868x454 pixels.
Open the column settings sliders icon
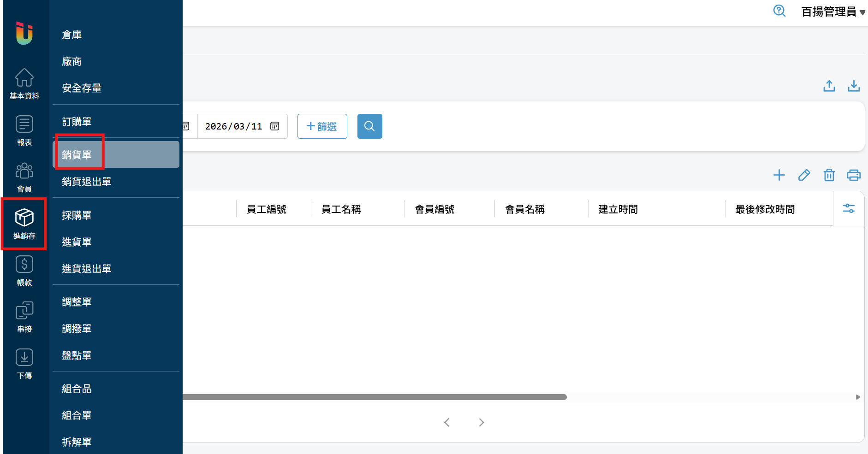(x=849, y=208)
